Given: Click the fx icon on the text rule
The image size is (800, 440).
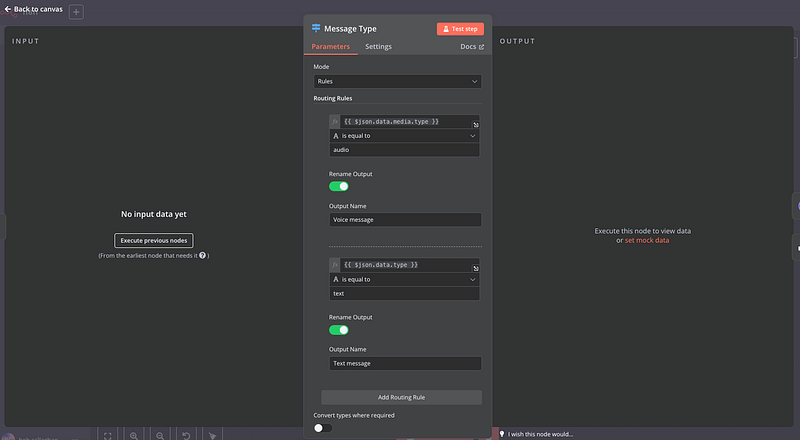Looking at the screenshot, I should click(335, 265).
